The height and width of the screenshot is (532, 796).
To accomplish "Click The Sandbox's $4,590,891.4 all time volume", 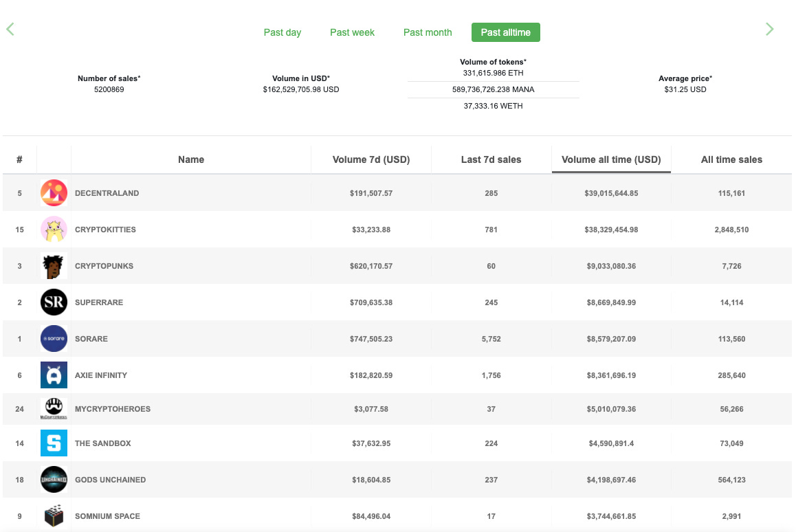I will [611, 443].
